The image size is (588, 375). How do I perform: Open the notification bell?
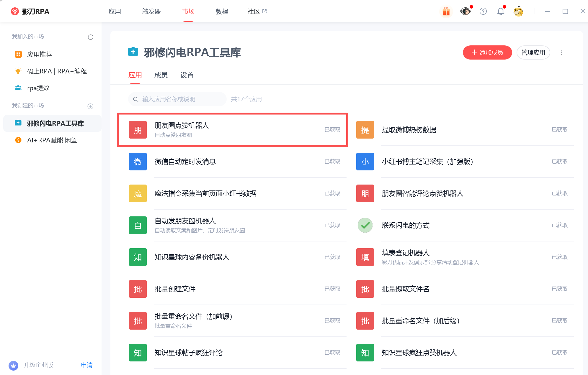click(x=501, y=11)
